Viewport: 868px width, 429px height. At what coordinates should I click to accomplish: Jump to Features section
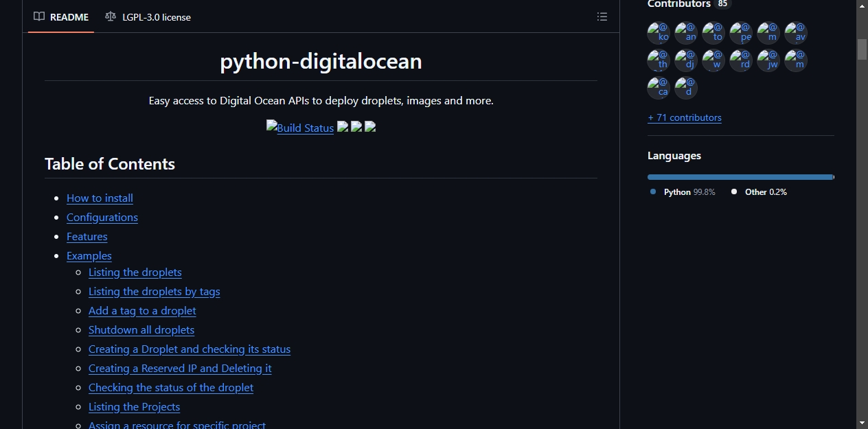pyautogui.click(x=87, y=236)
